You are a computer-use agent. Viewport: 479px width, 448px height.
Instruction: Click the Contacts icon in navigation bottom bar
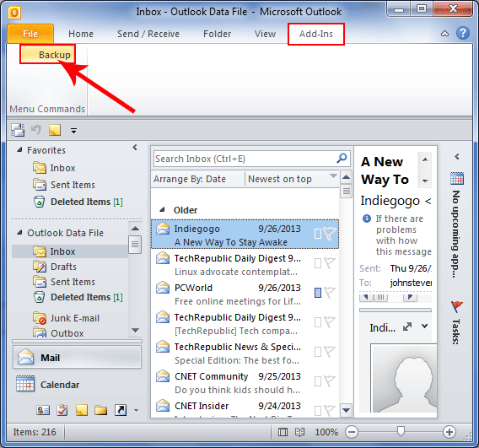coord(43,410)
